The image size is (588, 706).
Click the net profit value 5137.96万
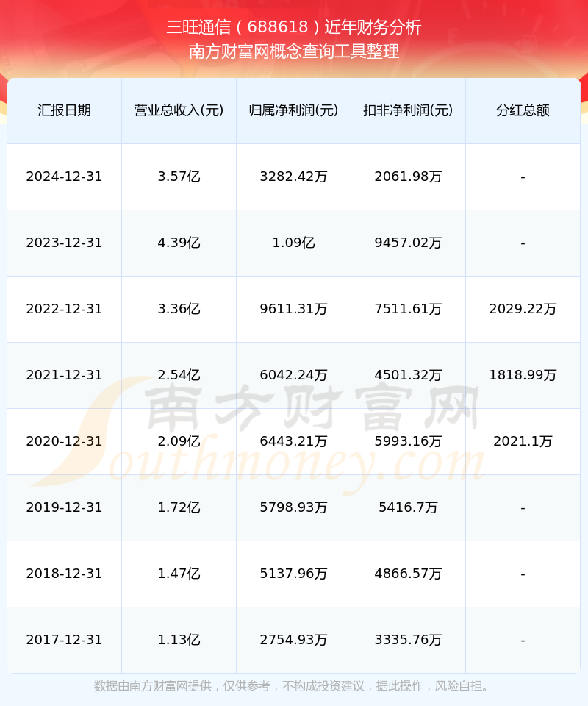click(294, 574)
